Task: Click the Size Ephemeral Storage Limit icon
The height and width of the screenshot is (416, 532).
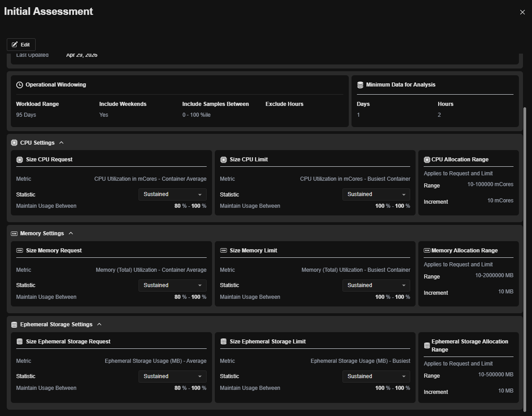Action: click(223, 342)
